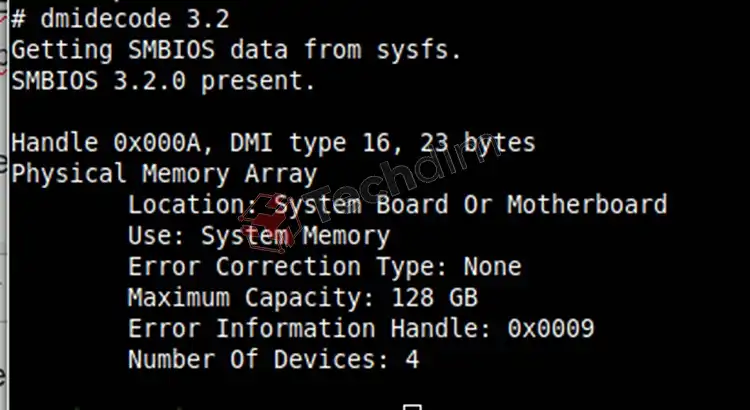Click the 'SMBIOS 3.2.0 present' line

pyautogui.click(x=163, y=80)
